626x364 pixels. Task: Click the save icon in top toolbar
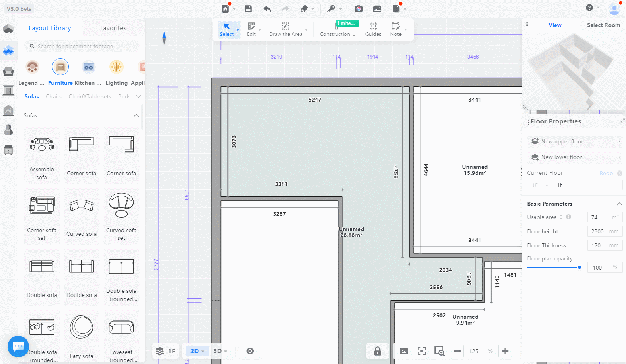point(248,9)
